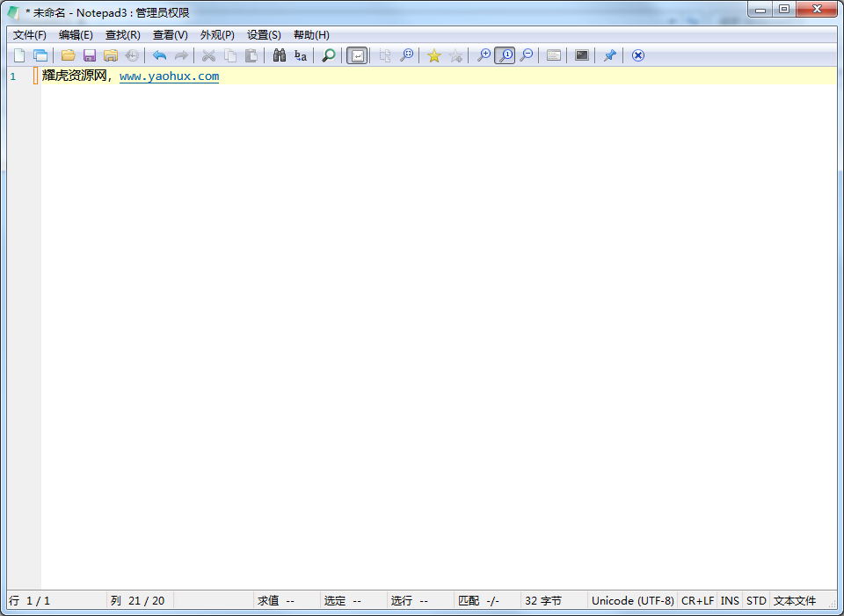Click the Replace icon in toolbar
Viewport: 844px width, 616px height.
[x=301, y=55]
